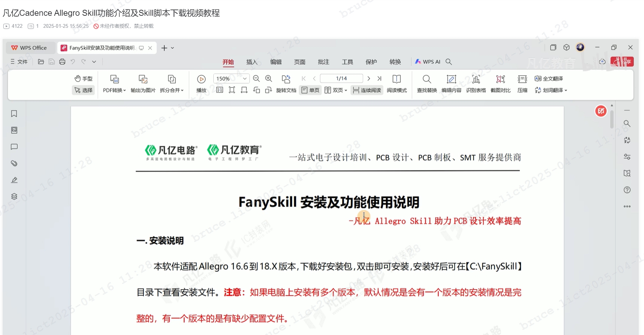Viewport: 644px width, 335px height.
Task: Click the document vertical scrollbar thumb
Action: point(612,119)
